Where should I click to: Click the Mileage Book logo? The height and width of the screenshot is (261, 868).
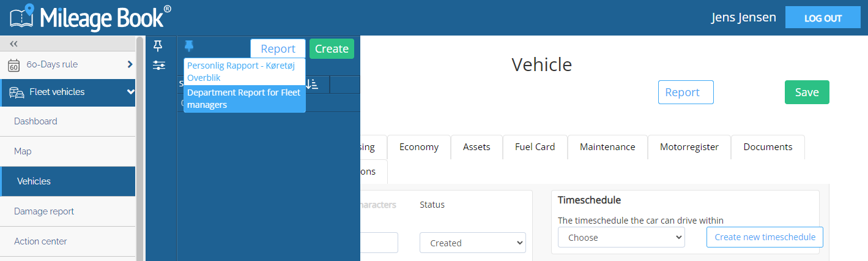pyautogui.click(x=91, y=17)
